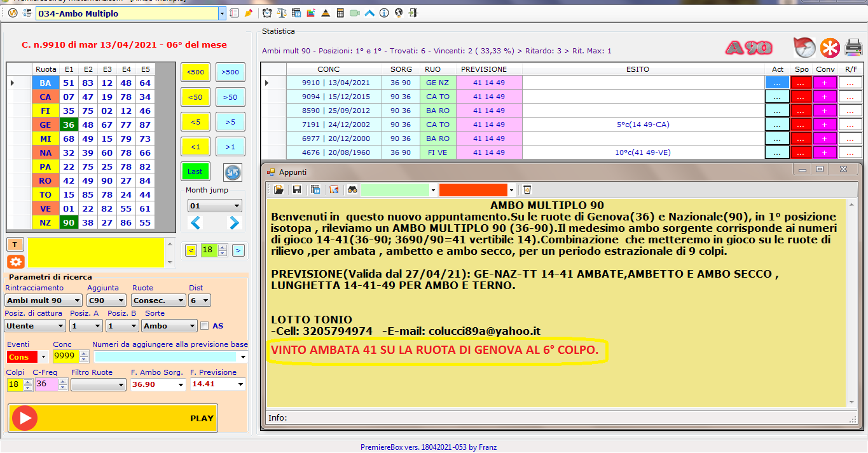
Task: Click the notebook page icon beside combo box
Action: [235, 13]
